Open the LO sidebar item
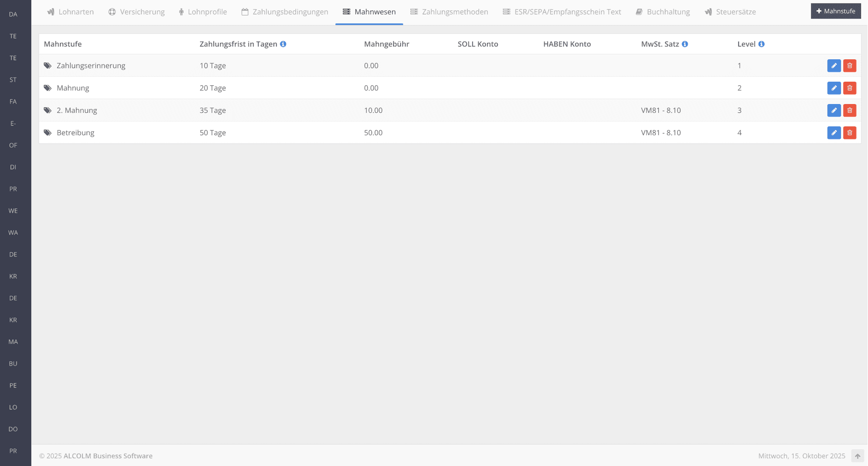Viewport: 868px width, 466px height. point(13,407)
